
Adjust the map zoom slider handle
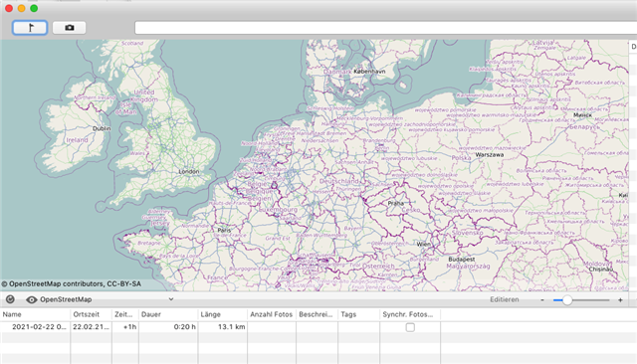tap(567, 300)
